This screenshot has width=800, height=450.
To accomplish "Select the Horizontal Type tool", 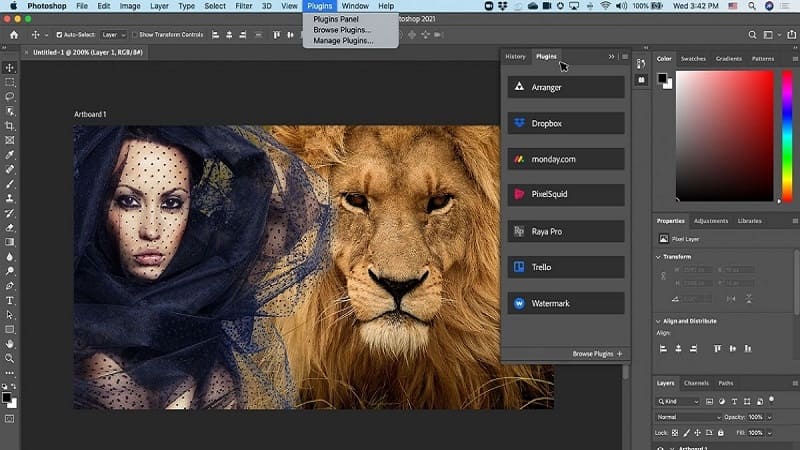I will coord(10,301).
